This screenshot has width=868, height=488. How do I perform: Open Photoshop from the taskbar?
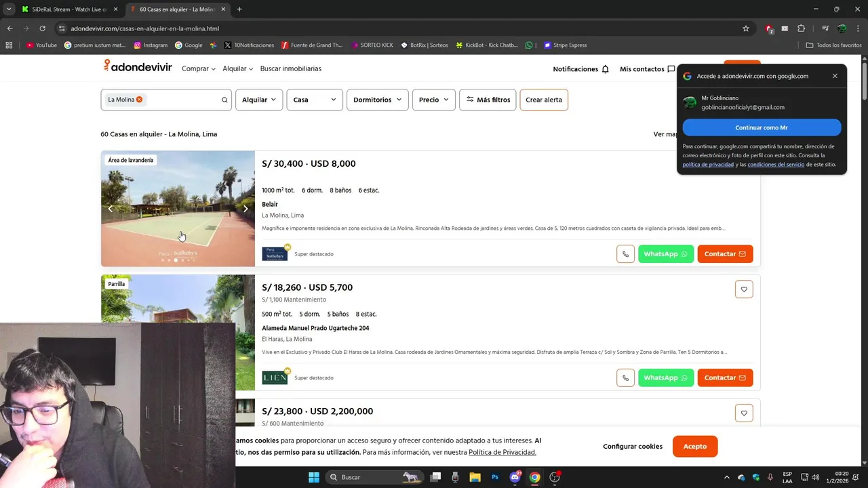pyautogui.click(x=495, y=477)
